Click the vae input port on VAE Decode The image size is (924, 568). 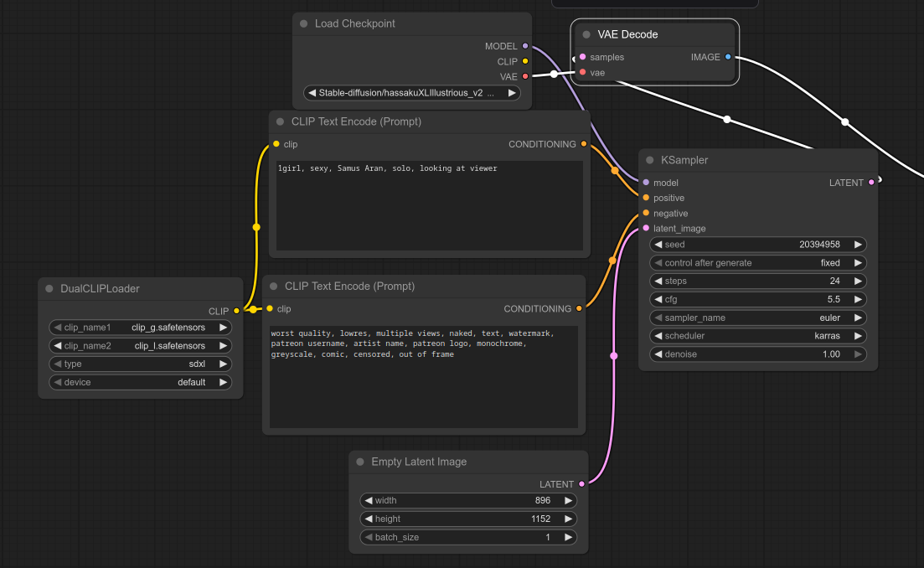(583, 73)
